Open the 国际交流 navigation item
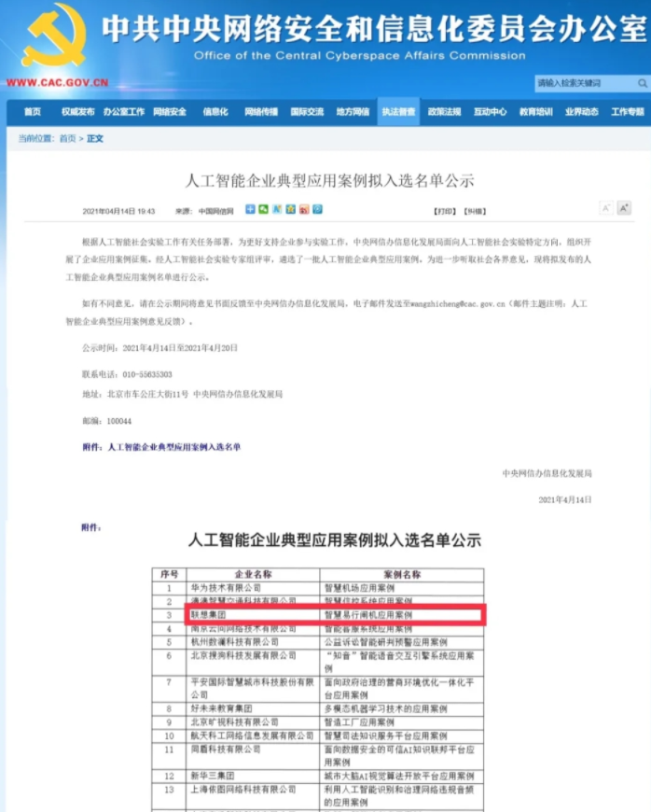This screenshot has height=812, width=651. (x=307, y=112)
